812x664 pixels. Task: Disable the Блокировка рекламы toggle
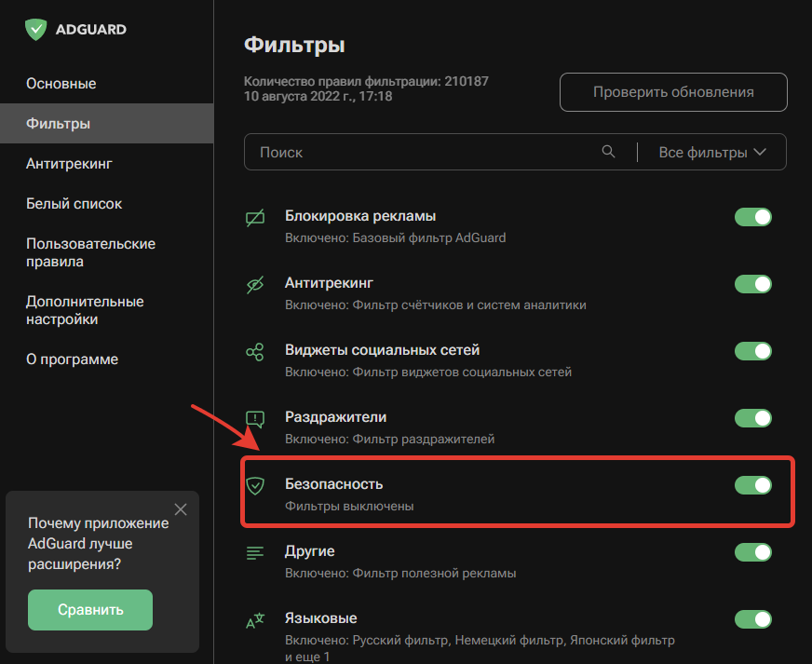(x=754, y=216)
